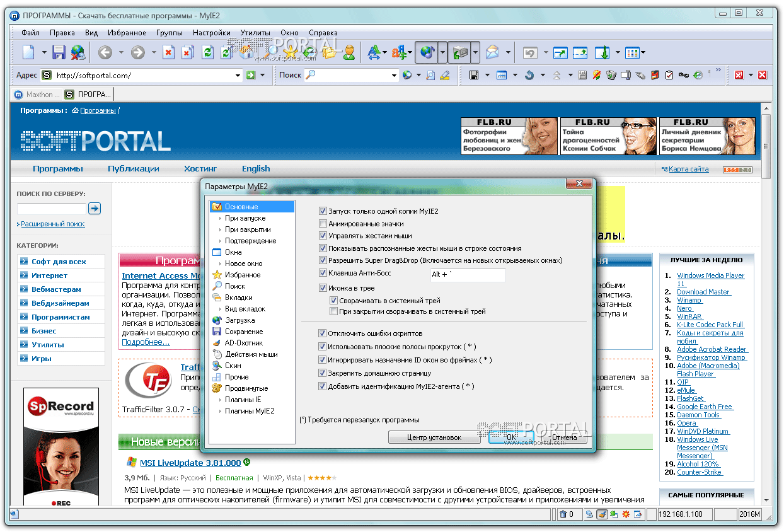Click the blue undo arrow on second toolbar

tap(529, 75)
